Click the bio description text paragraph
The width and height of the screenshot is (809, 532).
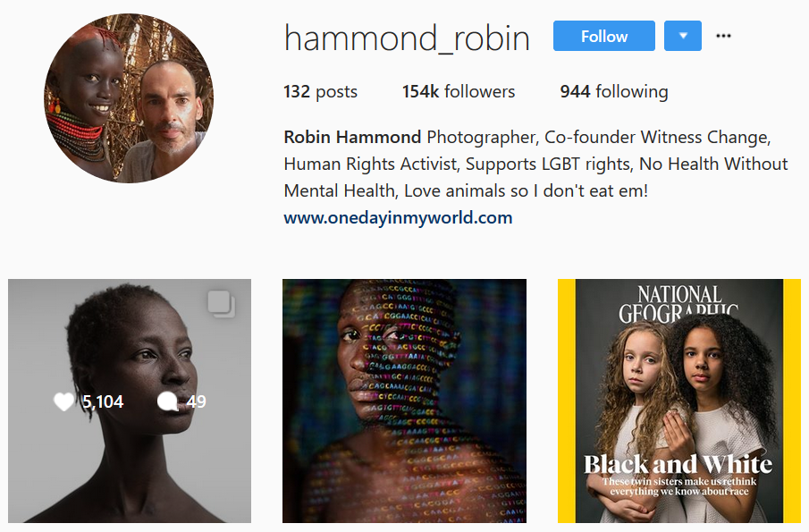point(535,165)
